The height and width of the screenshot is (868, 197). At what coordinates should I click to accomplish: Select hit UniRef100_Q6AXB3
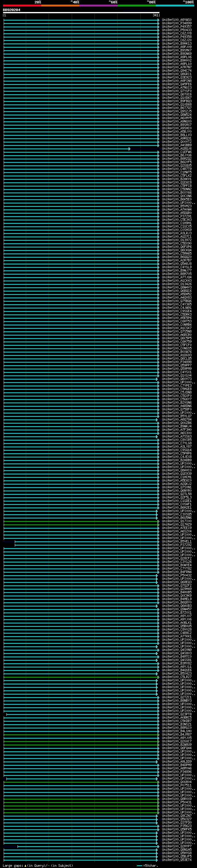[x=176, y=606]
